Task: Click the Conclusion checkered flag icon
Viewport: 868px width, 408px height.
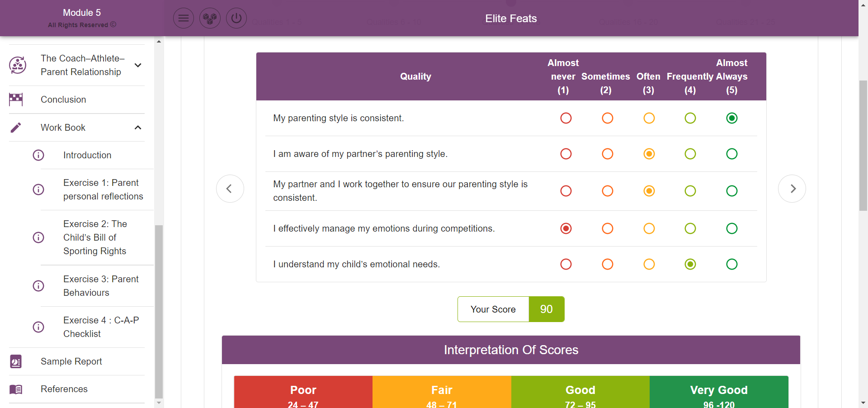Action: point(16,100)
